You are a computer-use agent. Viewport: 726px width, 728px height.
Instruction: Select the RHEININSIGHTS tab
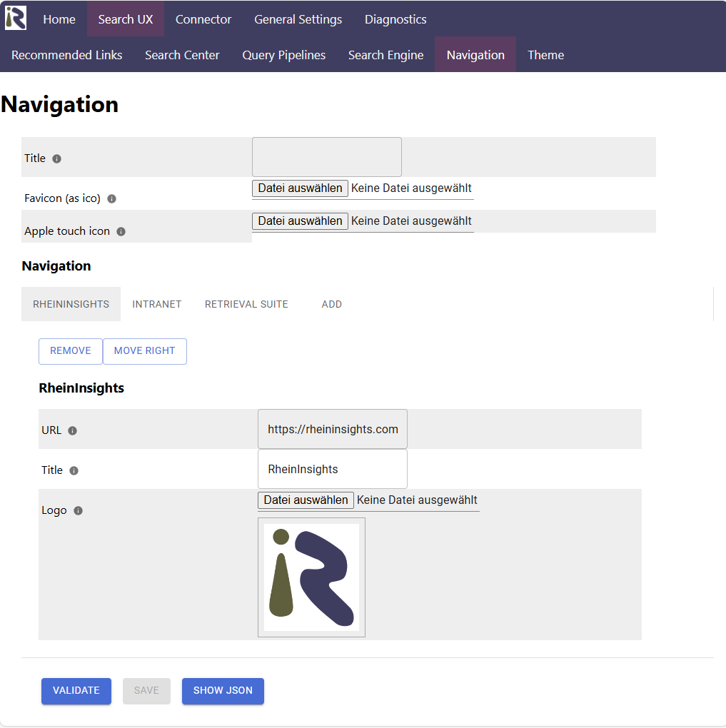[x=71, y=304]
